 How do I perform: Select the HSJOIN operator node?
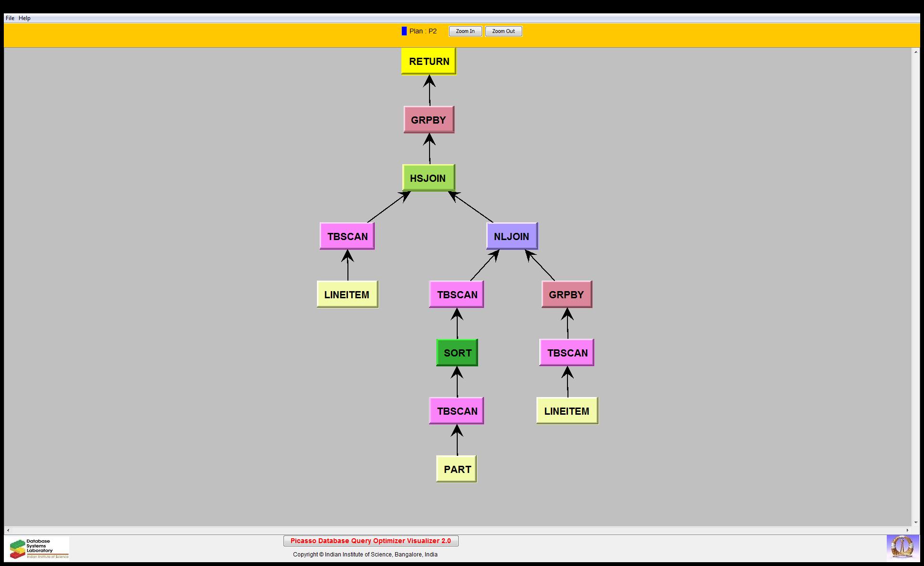tap(428, 178)
